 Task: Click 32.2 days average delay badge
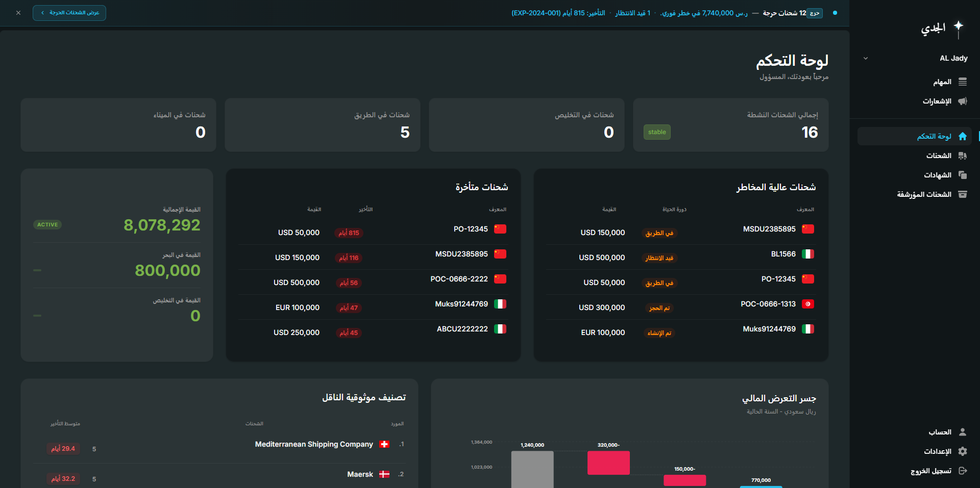63,479
